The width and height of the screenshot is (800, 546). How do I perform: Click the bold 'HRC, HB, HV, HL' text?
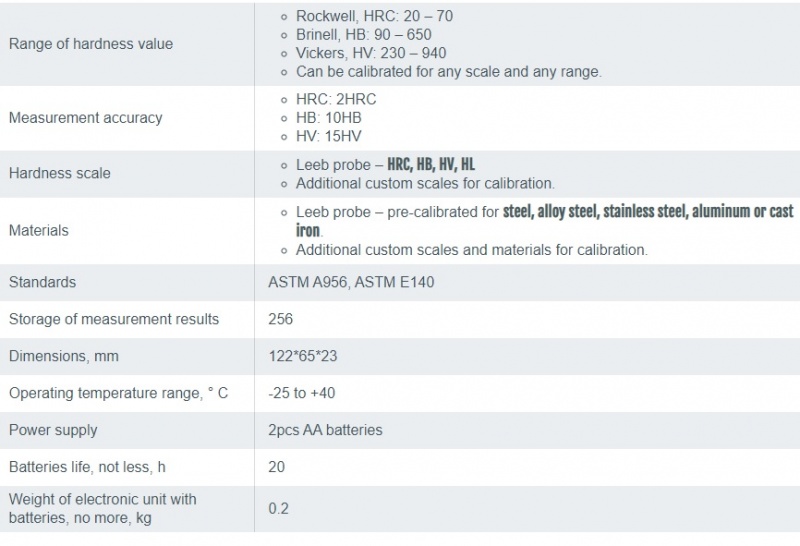(x=438, y=165)
